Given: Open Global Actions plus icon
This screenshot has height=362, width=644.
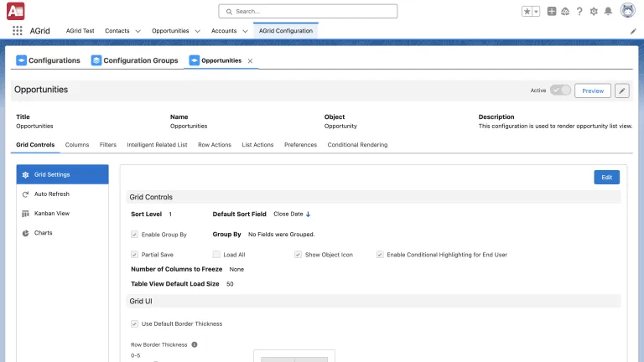Looking at the screenshot, I should click(552, 12).
